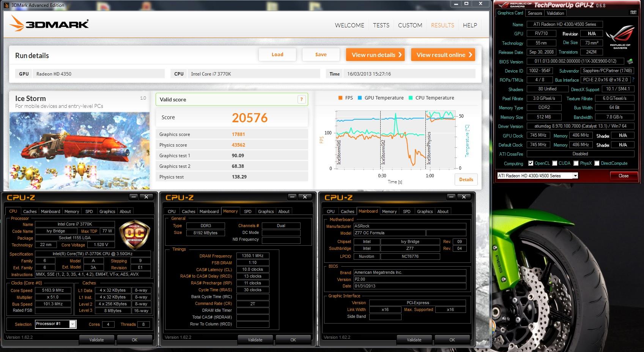Toggle the OpenCL checkbox in GPU-Z
Screen dimensions: 644x352
tap(531, 163)
